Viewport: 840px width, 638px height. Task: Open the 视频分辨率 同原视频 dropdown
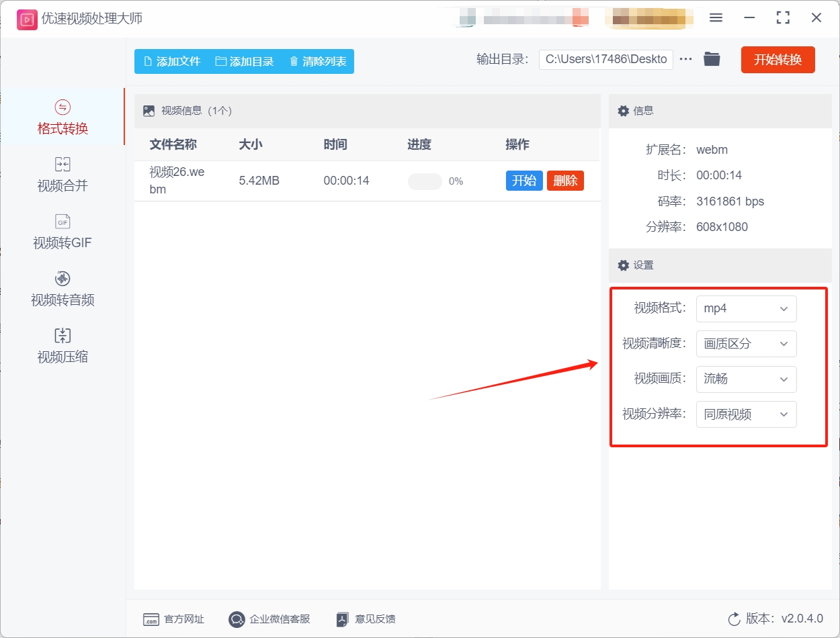coord(746,414)
